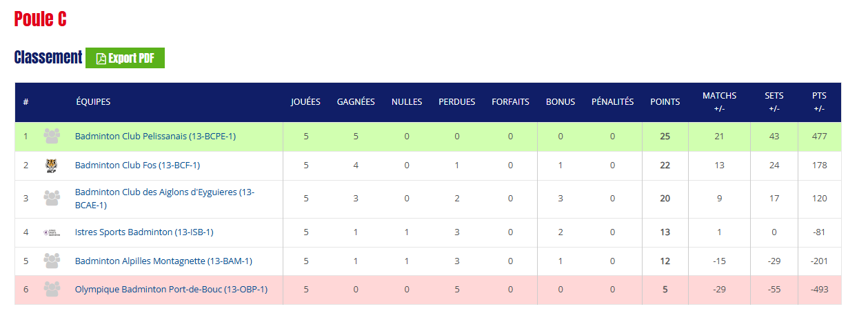The image size is (868, 331).
Task: Click the ÉQUIPES column header
Action: (x=93, y=102)
